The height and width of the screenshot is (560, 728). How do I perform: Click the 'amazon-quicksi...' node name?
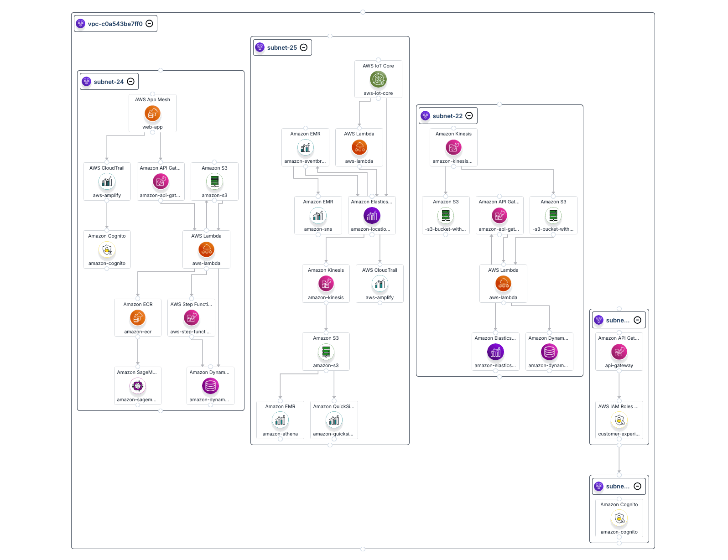(x=333, y=434)
